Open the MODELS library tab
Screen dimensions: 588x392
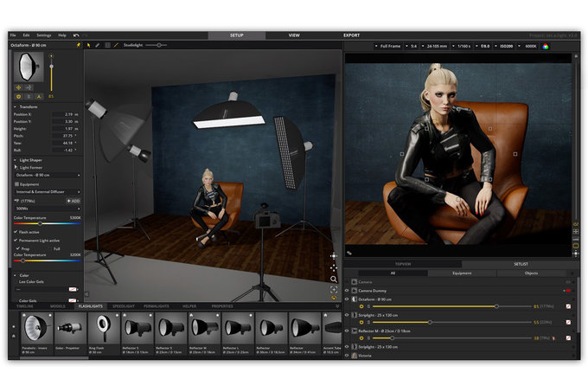58,306
